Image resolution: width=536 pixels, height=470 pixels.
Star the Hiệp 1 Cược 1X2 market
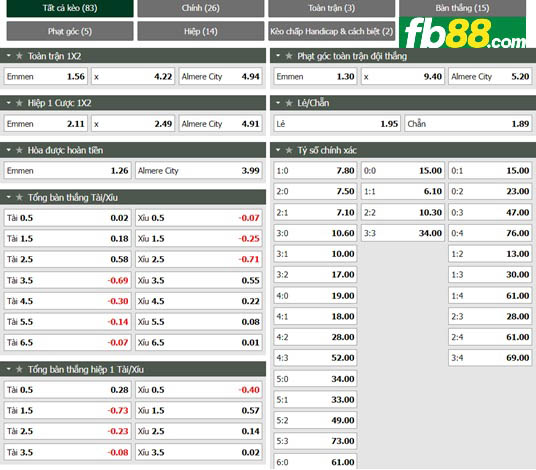click(19, 103)
